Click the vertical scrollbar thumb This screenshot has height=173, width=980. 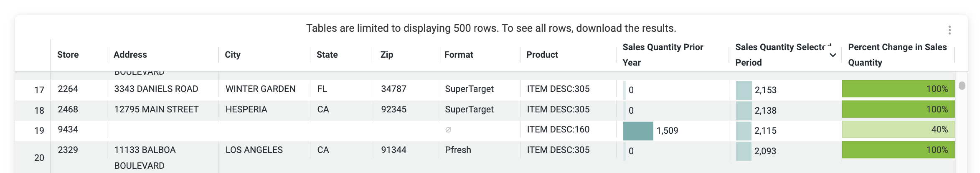click(962, 85)
